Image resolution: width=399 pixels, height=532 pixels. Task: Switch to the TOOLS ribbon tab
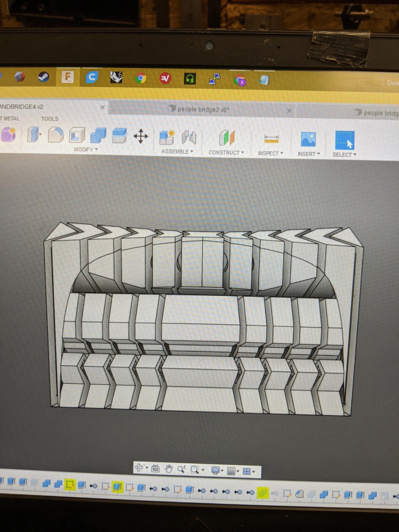pyautogui.click(x=50, y=119)
